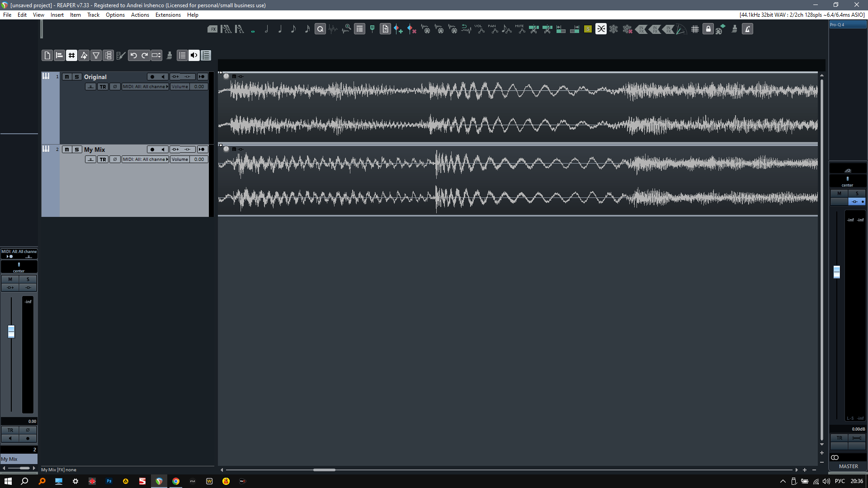
Task: Click the new project file icon
Action: click(47, 56)
